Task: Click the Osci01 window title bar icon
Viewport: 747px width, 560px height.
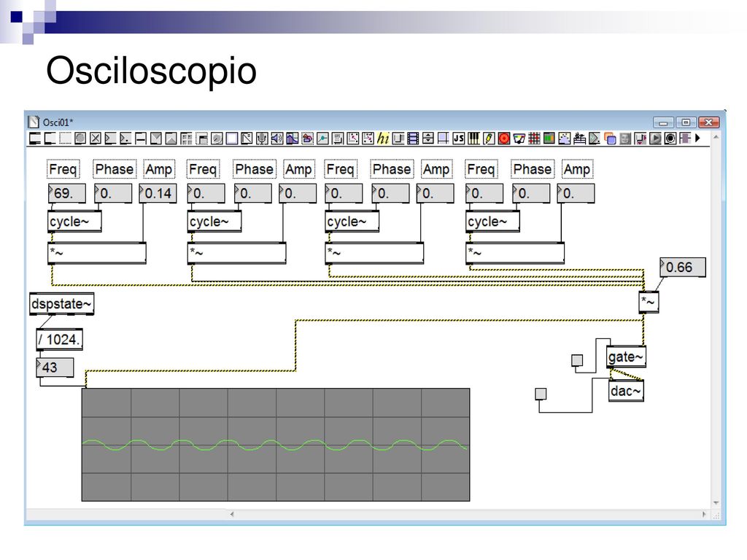Action: click(34, 122)
